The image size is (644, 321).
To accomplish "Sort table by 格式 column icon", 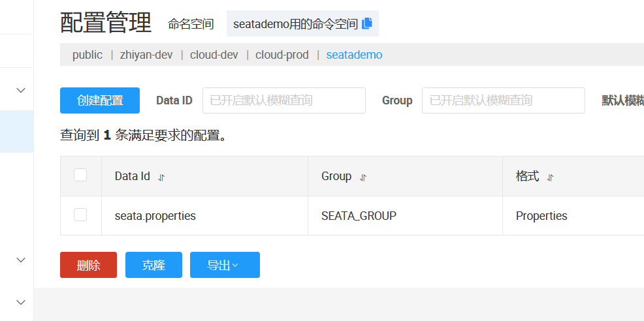I will (x=550, y=177).
